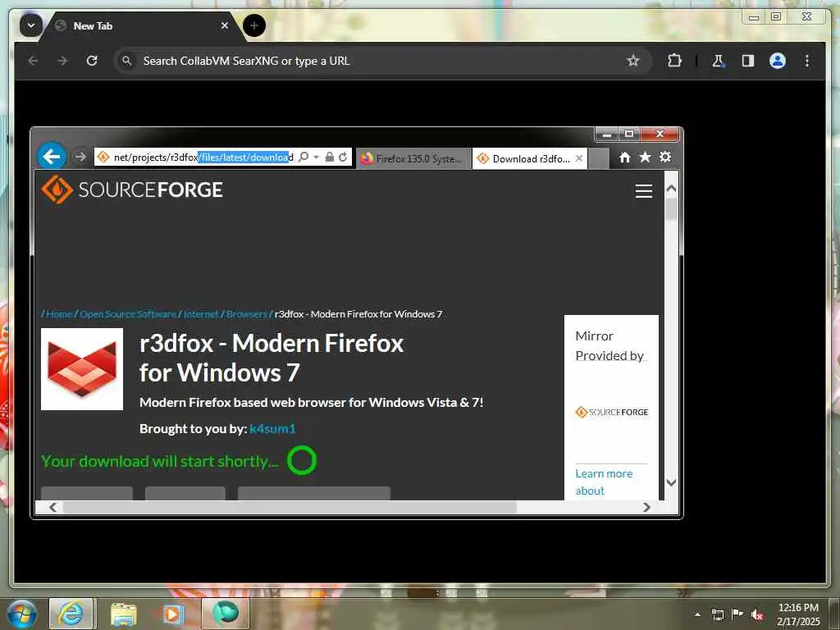View the IE security lock report
Viewport: 840px width, 630px height.
(330, 157)
